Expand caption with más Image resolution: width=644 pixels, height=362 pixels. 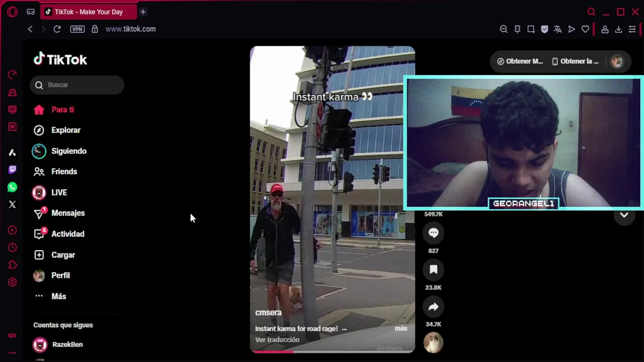401,328
